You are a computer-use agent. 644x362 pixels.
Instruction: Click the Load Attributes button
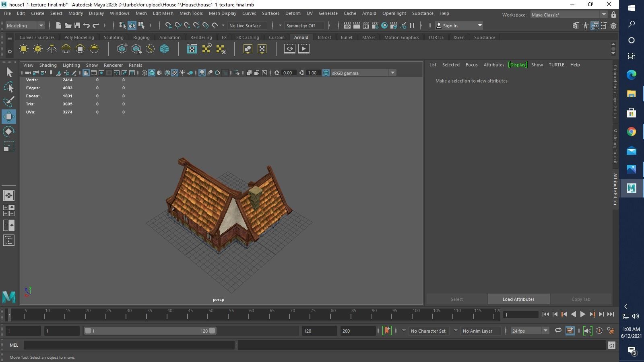tap(518, 299)
